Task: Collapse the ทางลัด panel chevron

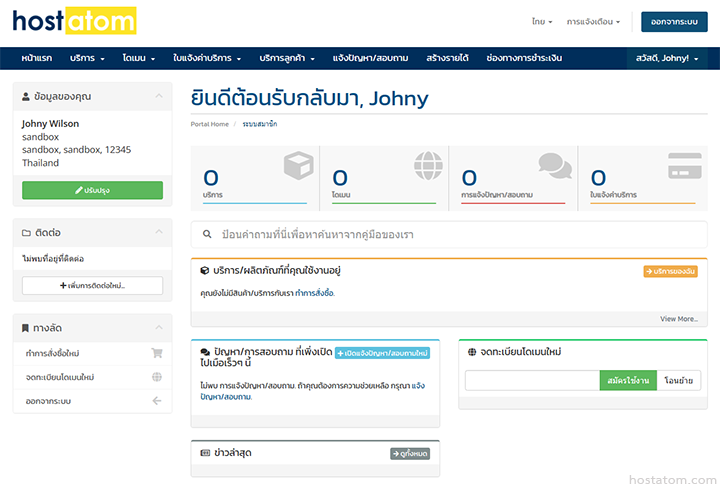Action: coord(158,328)
